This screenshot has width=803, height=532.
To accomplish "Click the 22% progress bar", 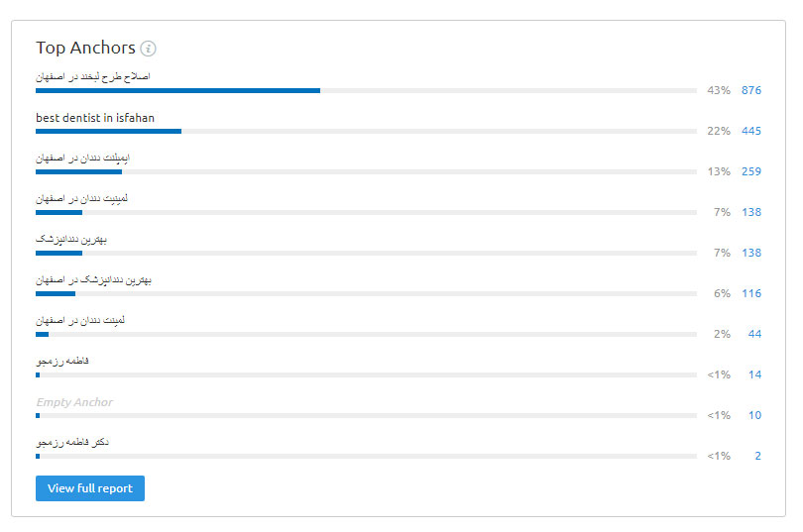I will point(366,132).
